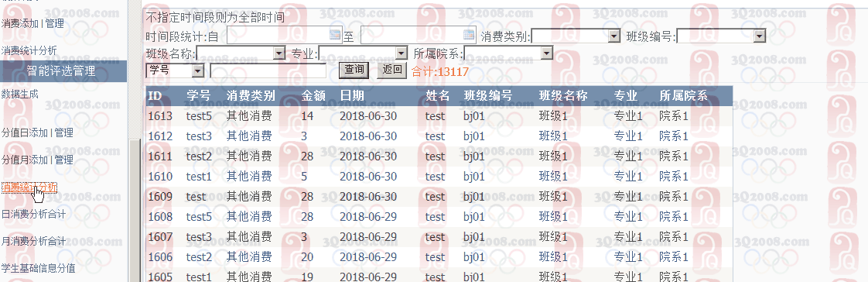Image resolution: width=868 pixels, height=282 pixels.
Task: Click the 查询 button
Action: tap(354, 70)
